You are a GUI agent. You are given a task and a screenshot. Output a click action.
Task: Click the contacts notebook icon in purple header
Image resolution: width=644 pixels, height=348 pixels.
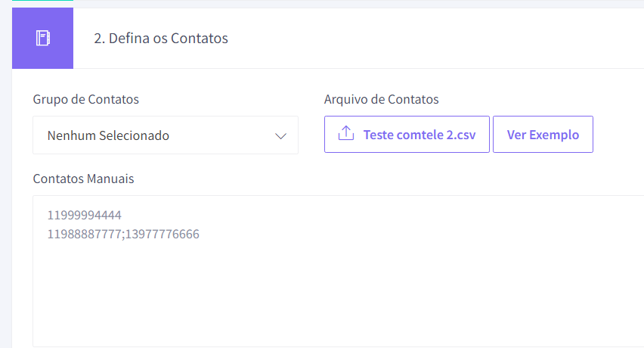click(x=43, y=39)
